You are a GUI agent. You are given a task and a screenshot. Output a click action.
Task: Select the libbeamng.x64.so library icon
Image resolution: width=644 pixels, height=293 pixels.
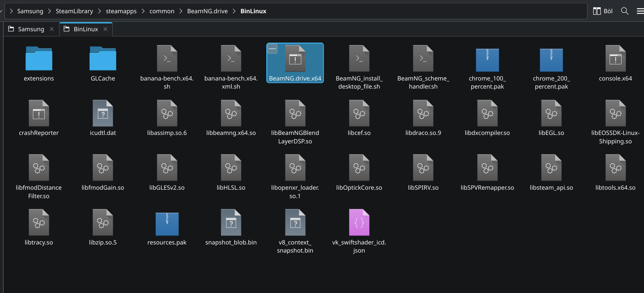coord(231,113)
